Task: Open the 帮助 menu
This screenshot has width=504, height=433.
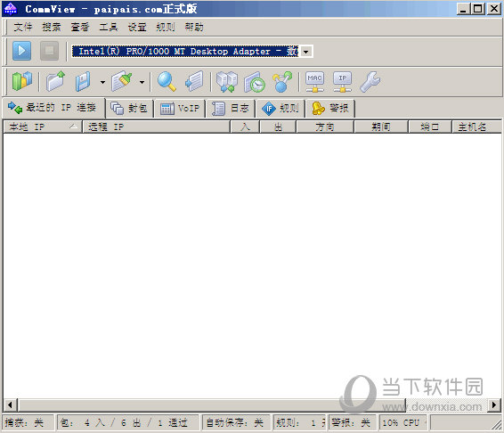Action: tap(194, 27)
